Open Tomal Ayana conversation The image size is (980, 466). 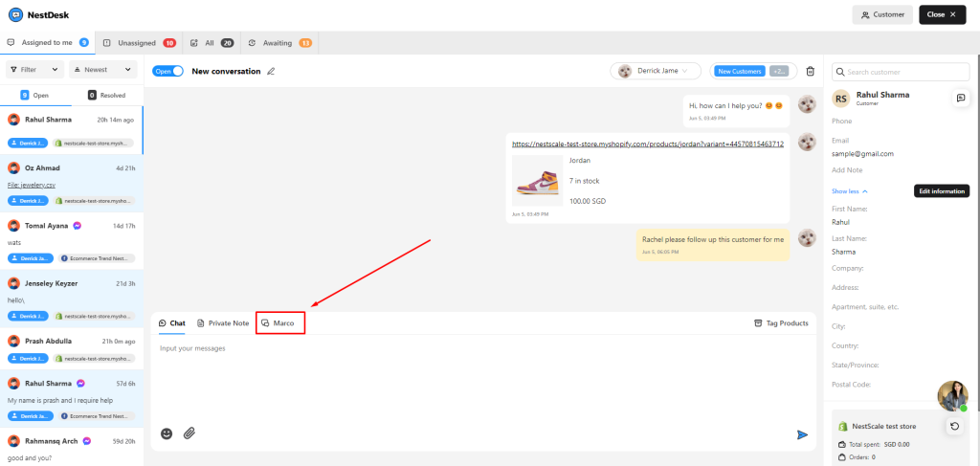pos(71,241)
